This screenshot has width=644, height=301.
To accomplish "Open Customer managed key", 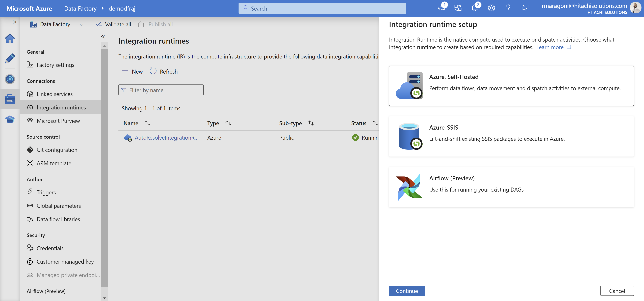I will tap(60, 262).
